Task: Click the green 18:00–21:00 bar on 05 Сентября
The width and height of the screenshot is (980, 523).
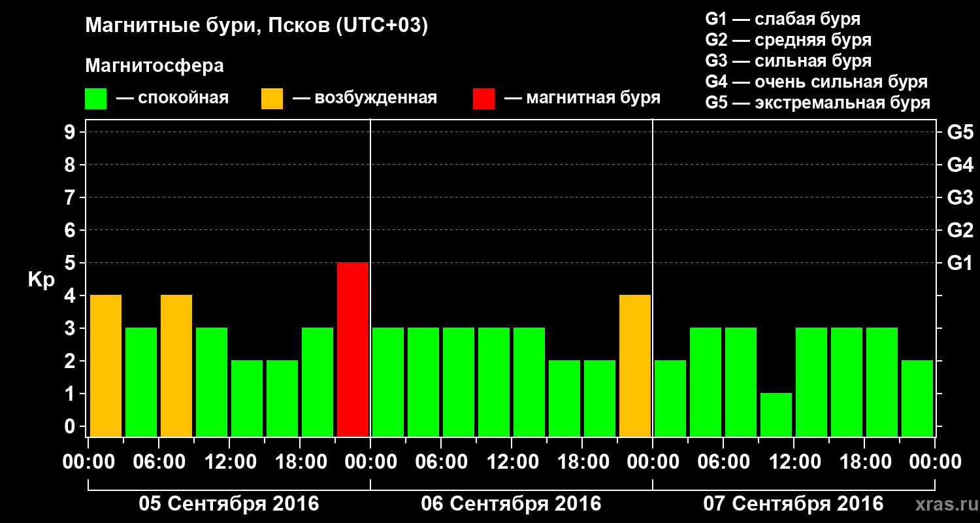Action: coord(318,382)
